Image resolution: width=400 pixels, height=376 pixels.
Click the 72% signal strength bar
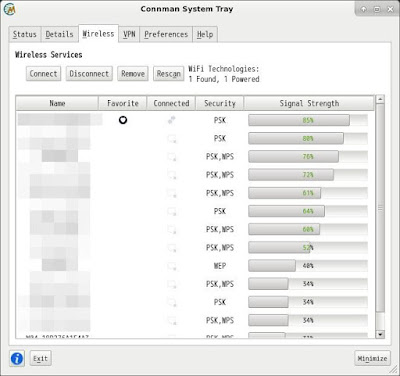pos(308,175)
